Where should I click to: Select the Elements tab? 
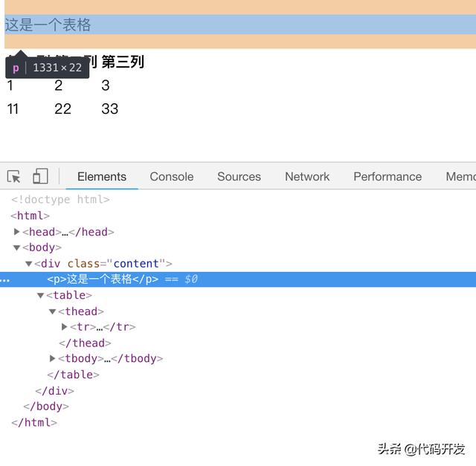pyautogui.click(x=102, y=177)
